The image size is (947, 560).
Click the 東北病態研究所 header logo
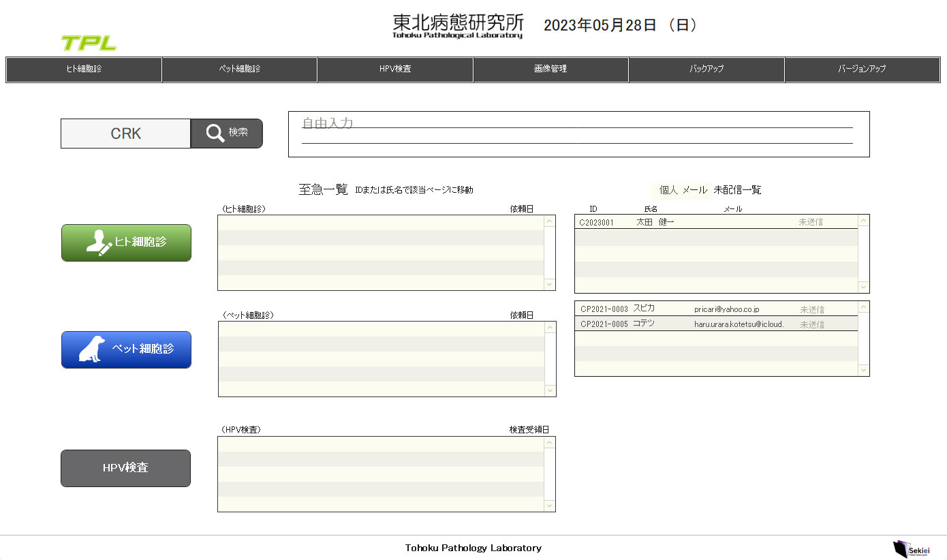point(458,26)
